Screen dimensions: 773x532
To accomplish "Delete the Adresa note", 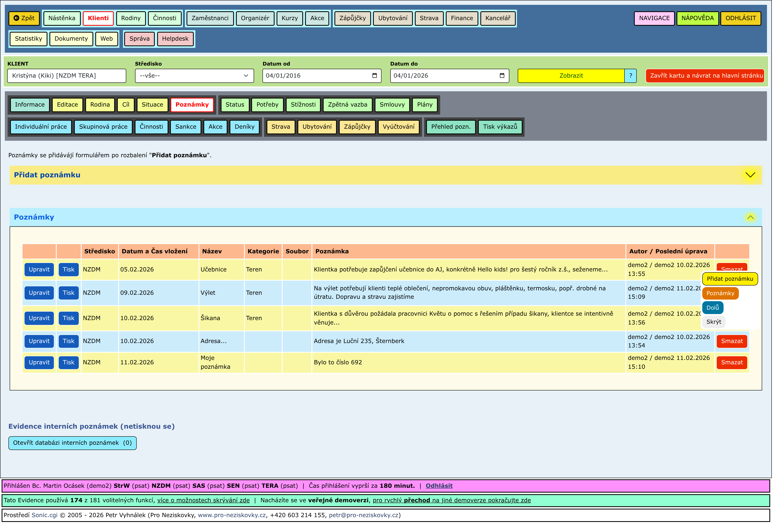I will 732,341.
